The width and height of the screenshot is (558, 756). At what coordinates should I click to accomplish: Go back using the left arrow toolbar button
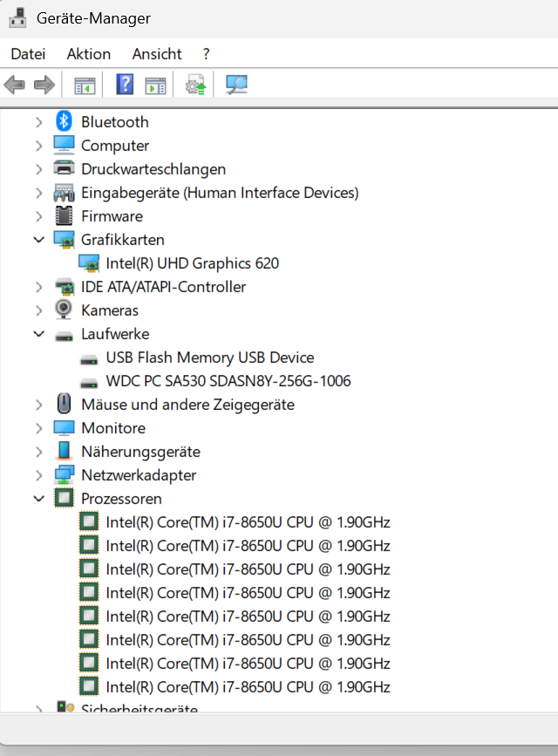click(15, 85)
